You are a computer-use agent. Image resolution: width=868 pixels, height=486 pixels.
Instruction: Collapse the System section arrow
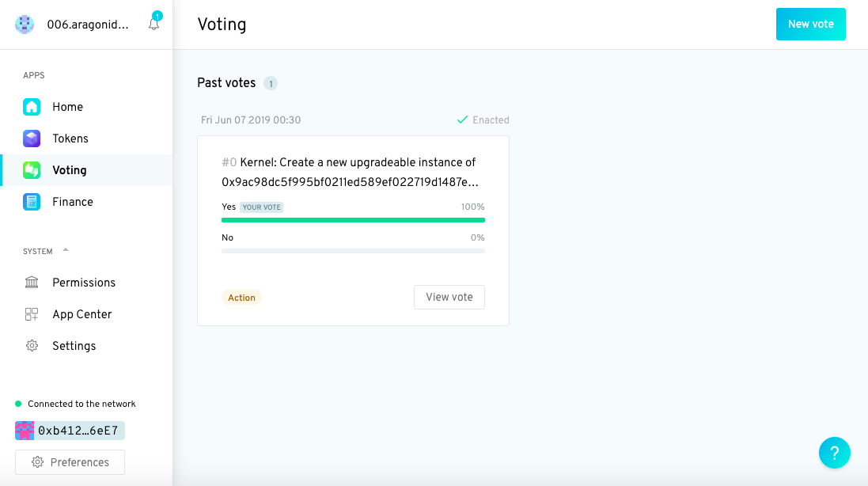point(66,250)
